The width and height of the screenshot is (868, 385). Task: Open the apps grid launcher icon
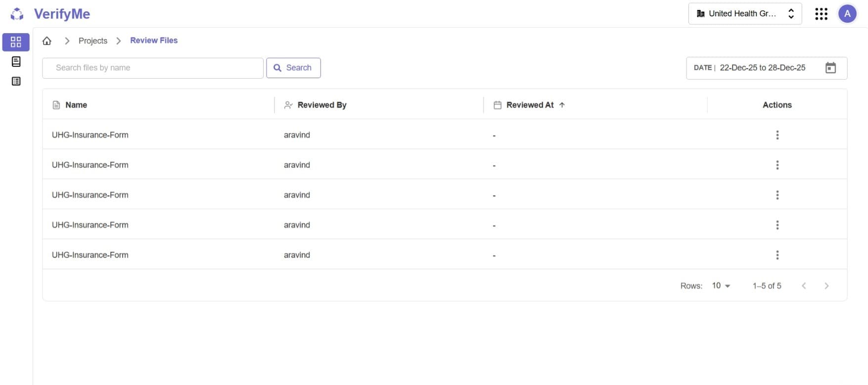coord(821,14)
